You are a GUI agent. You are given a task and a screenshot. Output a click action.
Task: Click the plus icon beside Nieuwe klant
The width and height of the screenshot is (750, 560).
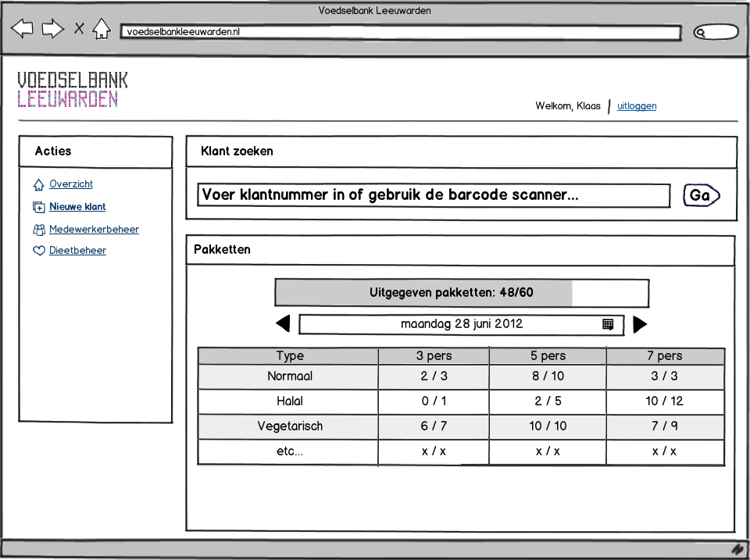(x=39, y=207)
